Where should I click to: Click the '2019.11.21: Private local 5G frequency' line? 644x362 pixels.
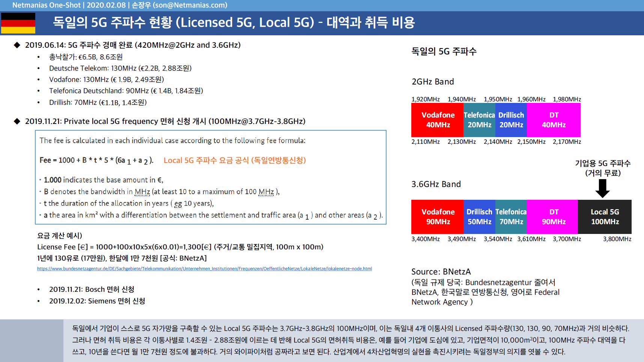click(165, 121)
